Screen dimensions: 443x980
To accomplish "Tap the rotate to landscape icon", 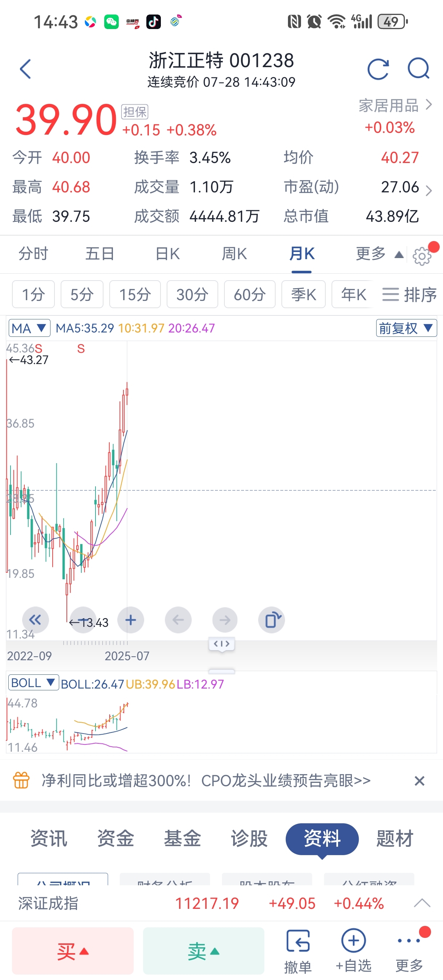I will (271, 620).
